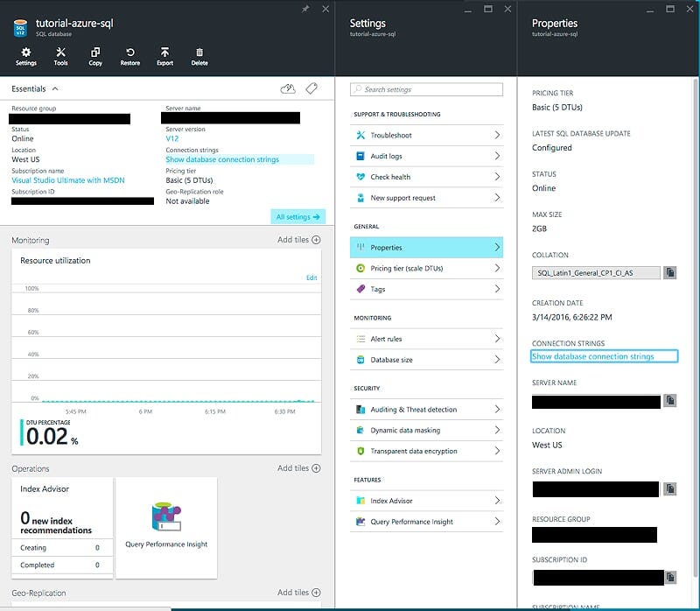Expand the Tags settings entry
Image resolution: width=700 pixels, height=611 pixels.
425,289
